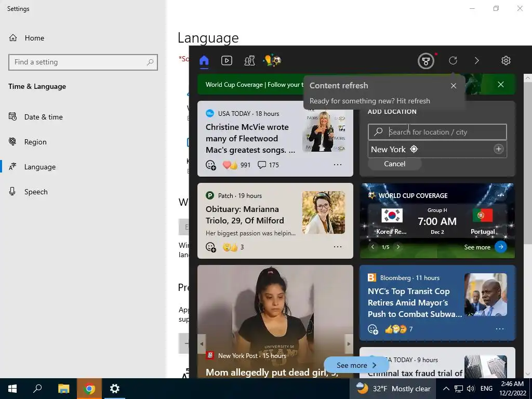Switch to the Watch video tab

[x=227, y=61]
